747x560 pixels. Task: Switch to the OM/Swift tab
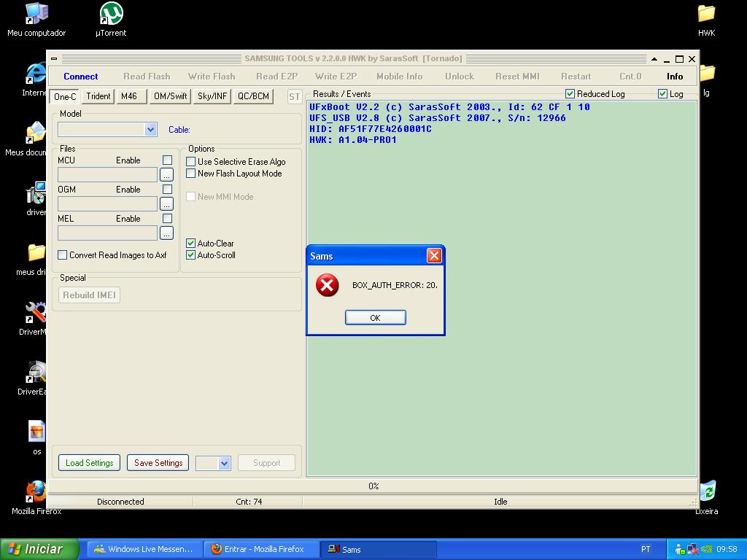[x=170, y=96]
